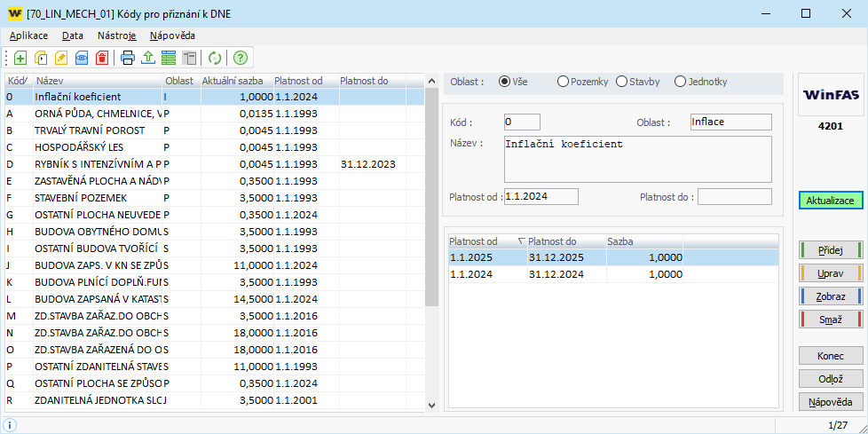Click the list scrollbar down arrow
Image resolution: width=868 pixels, height=434 pixels.
click(432, 406)
